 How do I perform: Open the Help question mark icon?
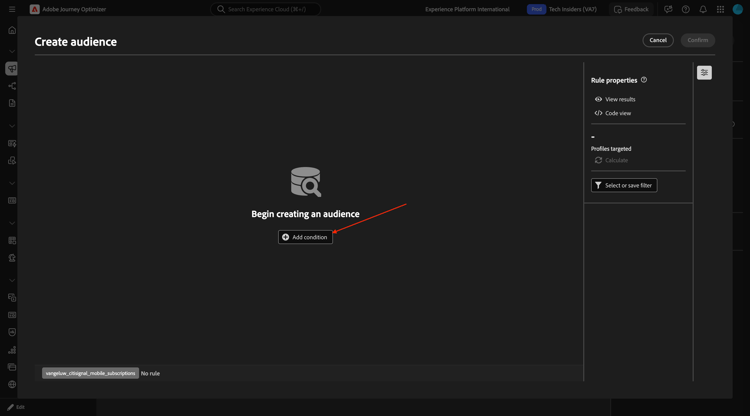coord(685,9)
